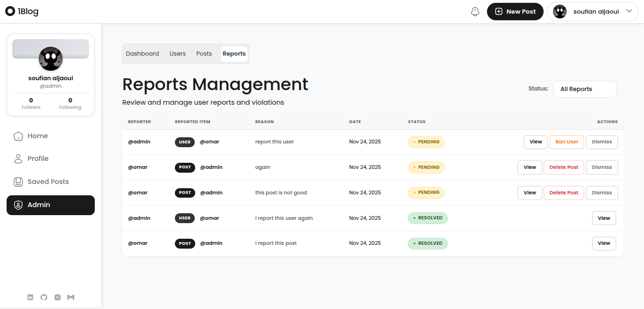This screenshot has height=309, width=644.
Task: Click the Saved Posts bookmark icon
Action: tap(18, 182)
